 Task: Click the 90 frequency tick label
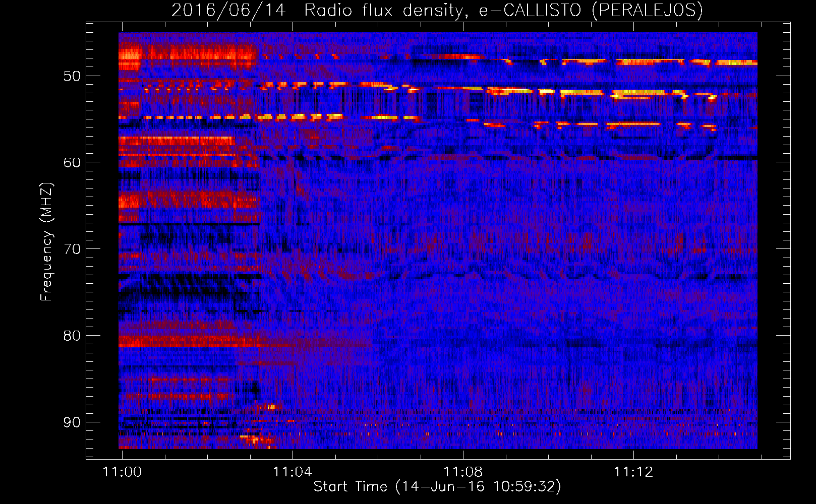pyautogui.click(x=72, y=422)
